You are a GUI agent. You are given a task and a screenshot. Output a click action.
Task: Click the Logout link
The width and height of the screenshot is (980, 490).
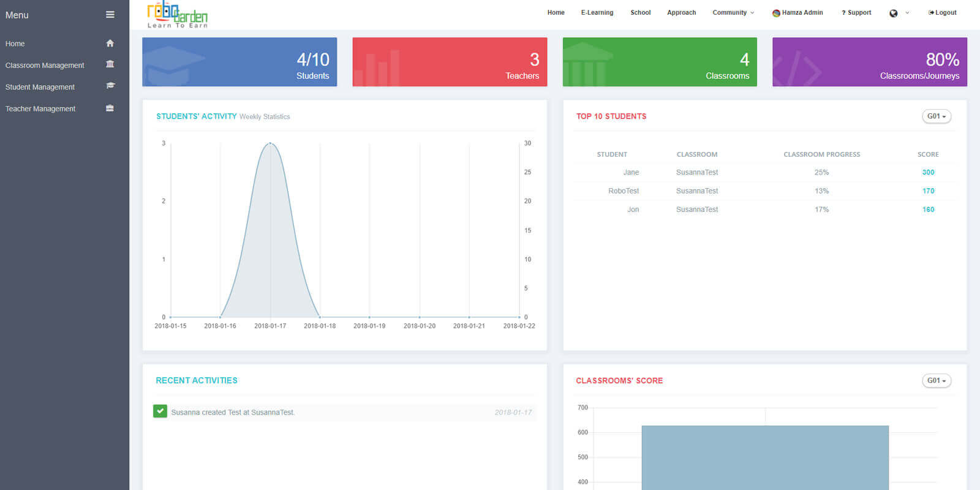(943, 12)
